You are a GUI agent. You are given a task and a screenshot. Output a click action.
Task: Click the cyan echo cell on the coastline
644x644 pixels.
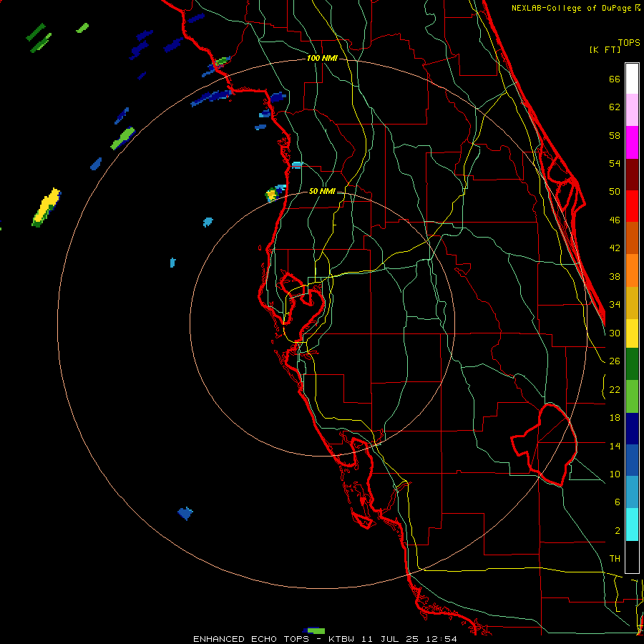click(298, 165)
